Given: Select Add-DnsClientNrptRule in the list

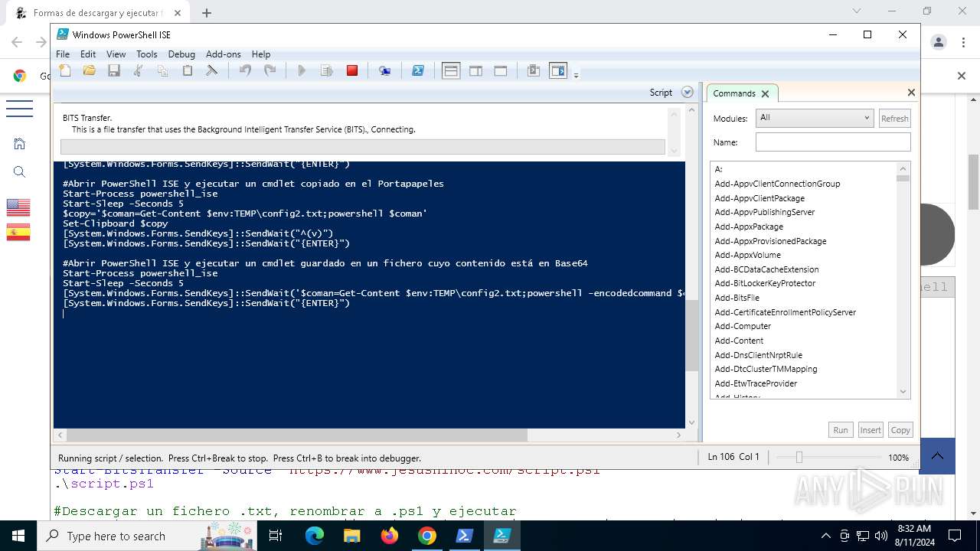Looking at the screenshot, I should click(759, 355).
